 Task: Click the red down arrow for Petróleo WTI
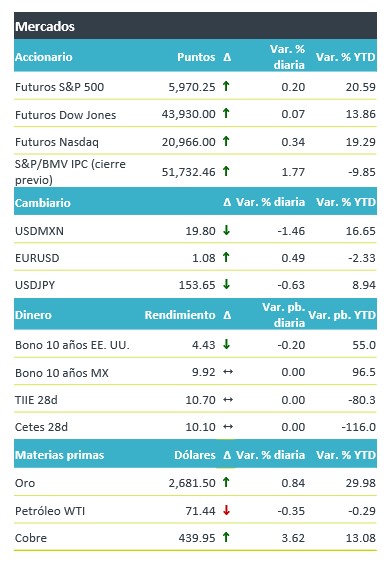coord(226,510)
